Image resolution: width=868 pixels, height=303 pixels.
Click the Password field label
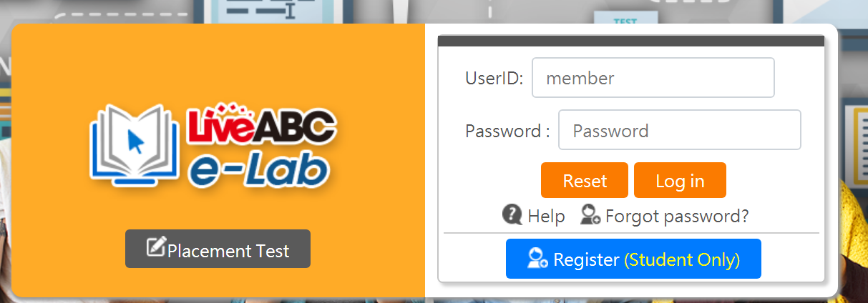[x=507, y=131]
